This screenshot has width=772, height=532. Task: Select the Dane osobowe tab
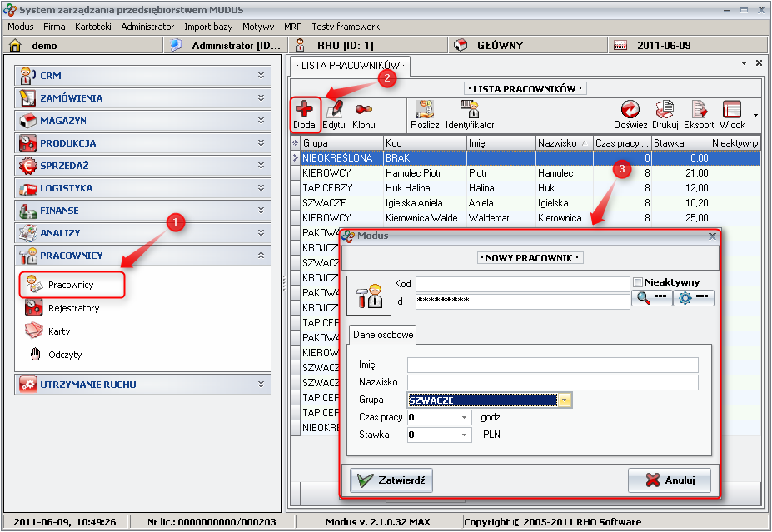[x=382, y=335]
